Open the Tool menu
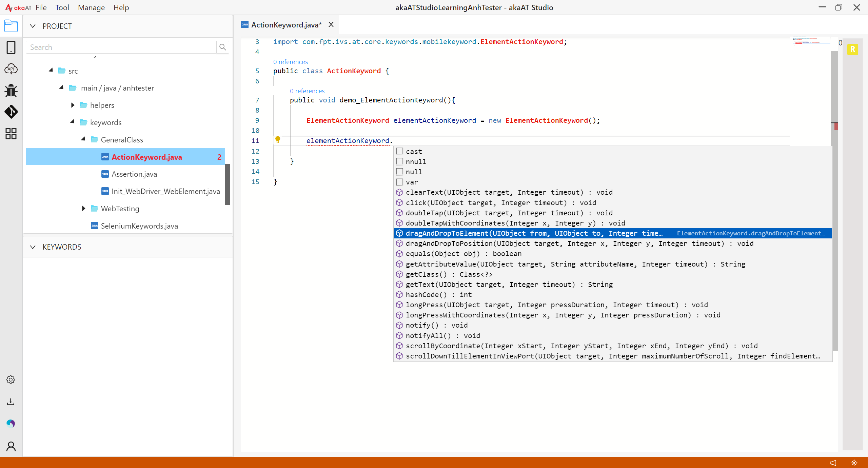The image size is (868, 468). [x=62, y=7]
